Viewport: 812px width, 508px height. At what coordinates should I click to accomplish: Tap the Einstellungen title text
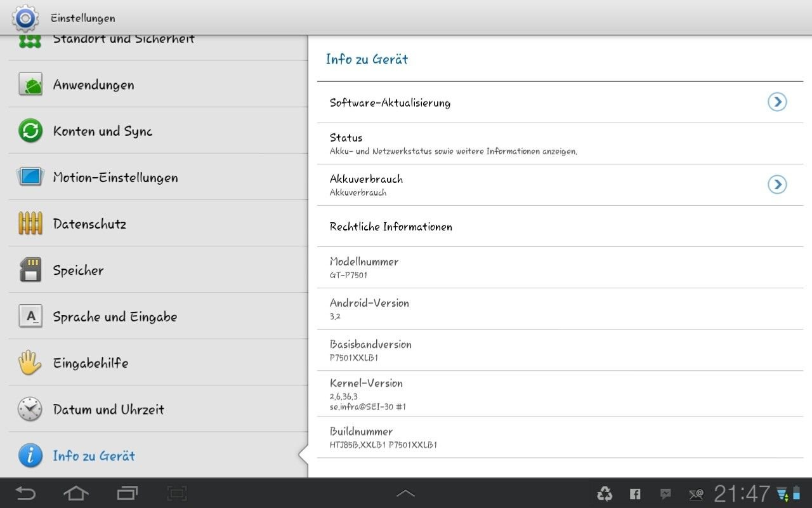(82, 18)
